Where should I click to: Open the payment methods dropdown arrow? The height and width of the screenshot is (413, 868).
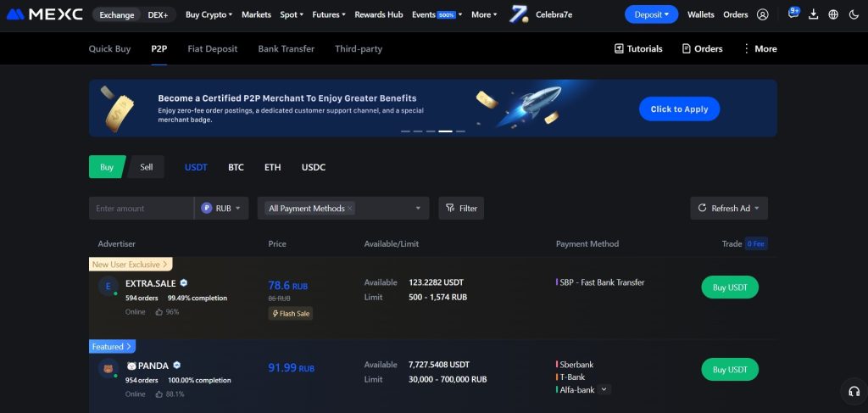coord(418,208)
